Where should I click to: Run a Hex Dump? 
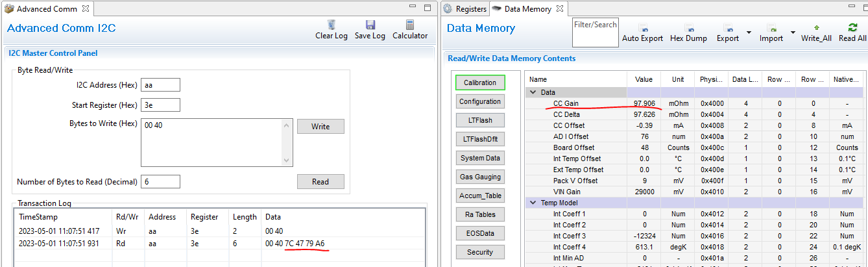[x=688, y=29]
